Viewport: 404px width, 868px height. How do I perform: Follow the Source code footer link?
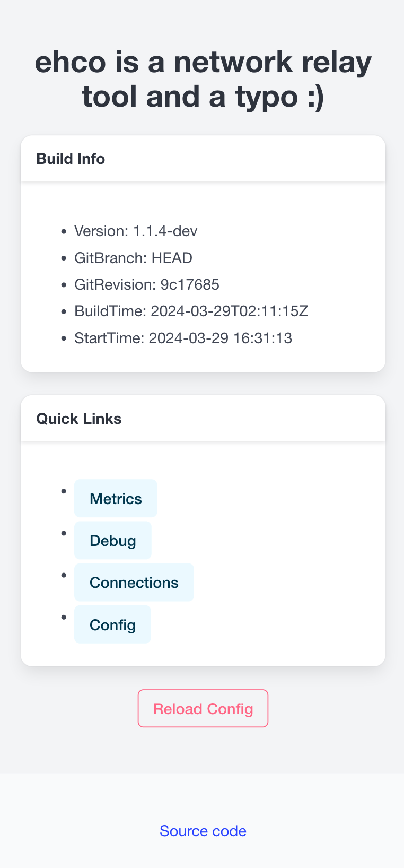tap(203, 831)
